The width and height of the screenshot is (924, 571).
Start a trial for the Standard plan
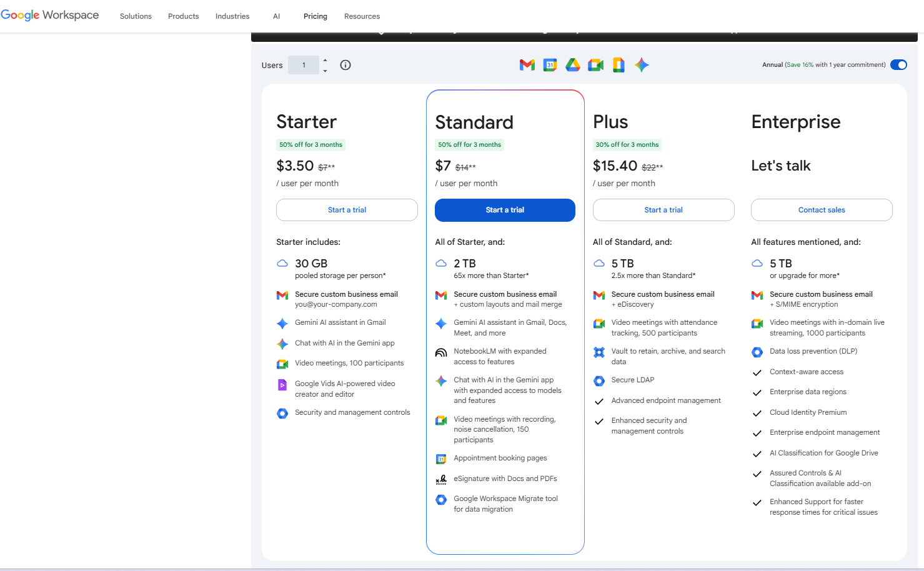(x=505, y=210)
